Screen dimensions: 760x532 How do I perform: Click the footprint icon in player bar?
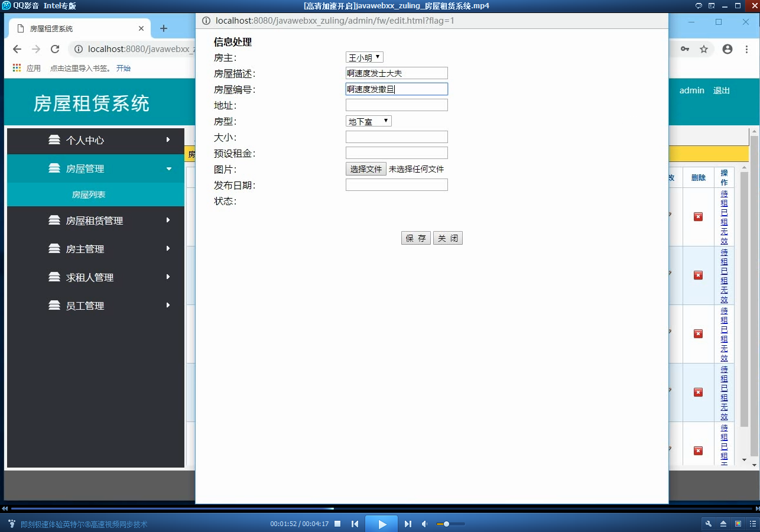[x=12, y=524]
